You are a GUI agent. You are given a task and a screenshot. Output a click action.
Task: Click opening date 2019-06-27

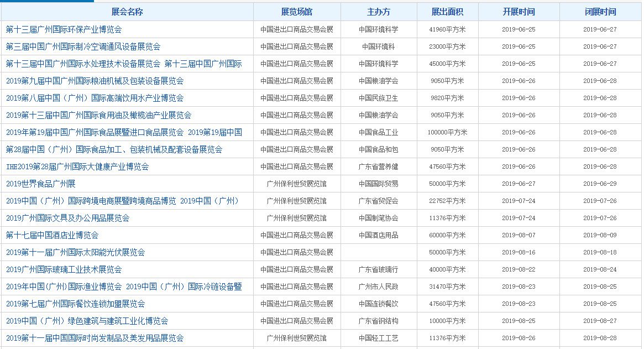pos(519,184)
